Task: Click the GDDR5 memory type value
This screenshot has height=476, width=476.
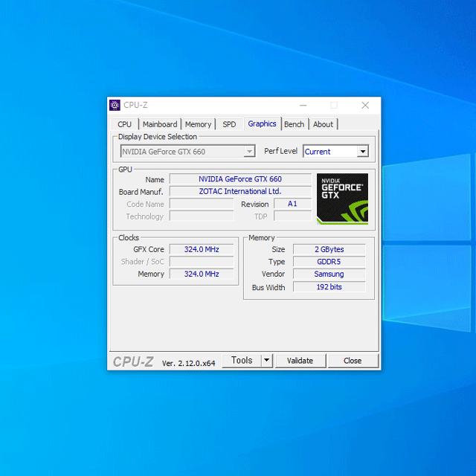Action: pos(329,262)
